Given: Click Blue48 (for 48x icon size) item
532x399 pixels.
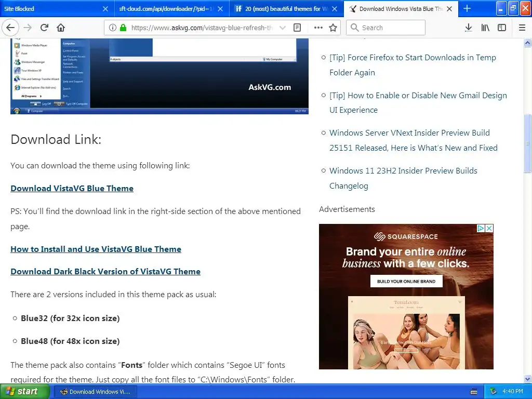Looking at the screenshot, I should (x=70, y=341).
